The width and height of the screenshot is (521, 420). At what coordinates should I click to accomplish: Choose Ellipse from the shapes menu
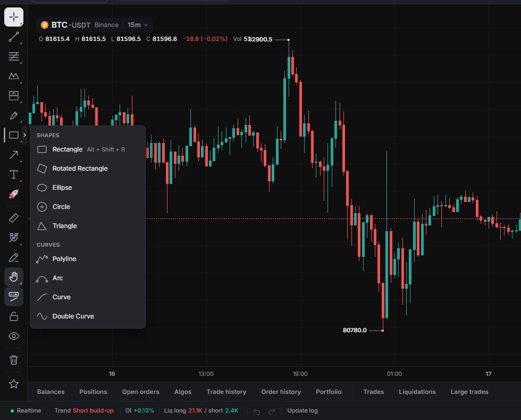88,188
